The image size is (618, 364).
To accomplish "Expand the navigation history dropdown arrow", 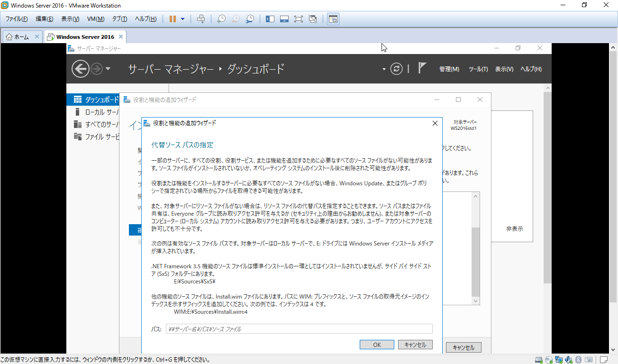I will (108, 69).
